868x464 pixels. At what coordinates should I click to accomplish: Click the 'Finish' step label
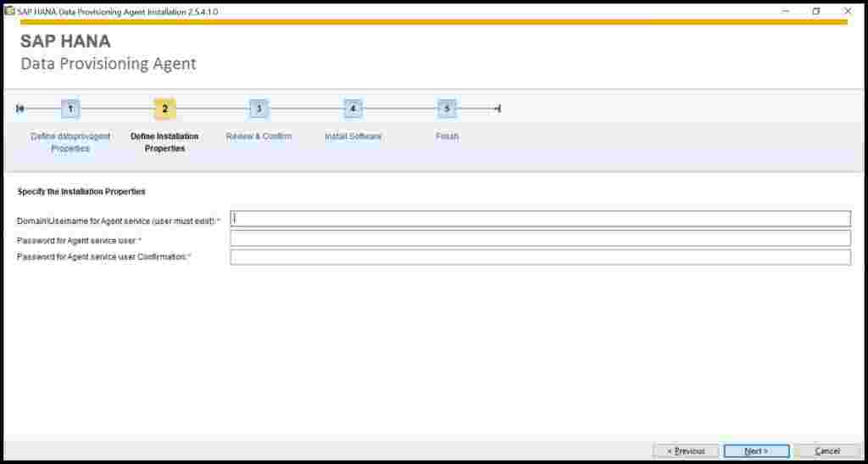pyautogui.click(x=447, y=137)
